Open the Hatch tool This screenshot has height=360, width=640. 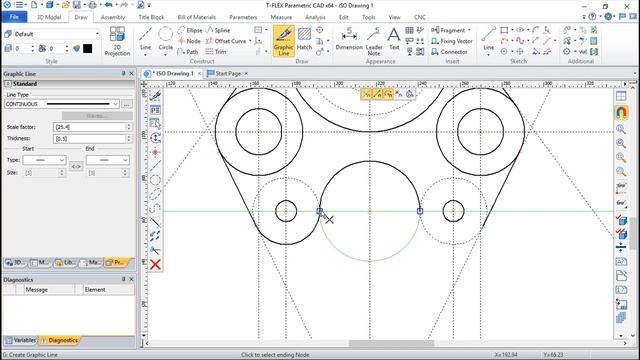click(304, 40)
